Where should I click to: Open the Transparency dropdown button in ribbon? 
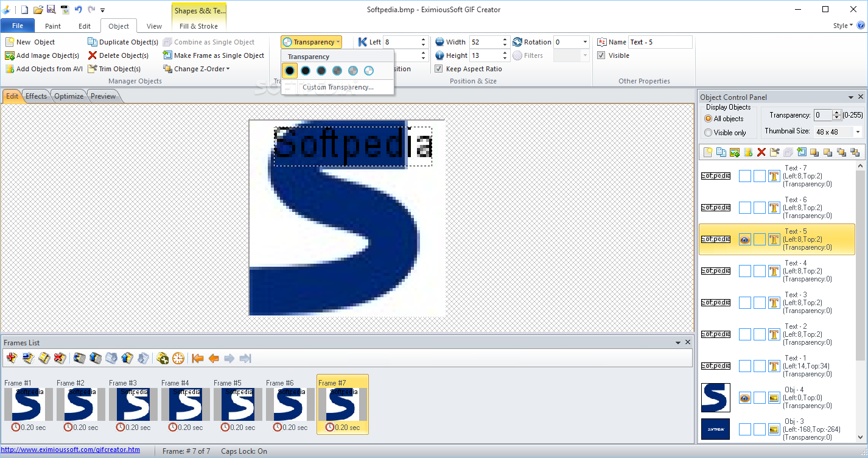(311, 42)
